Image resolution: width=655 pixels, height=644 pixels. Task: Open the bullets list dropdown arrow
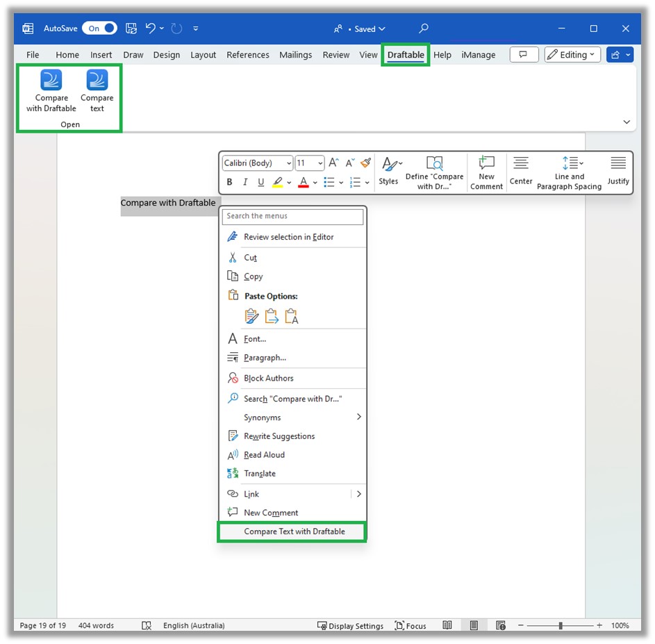pos(341,183)
